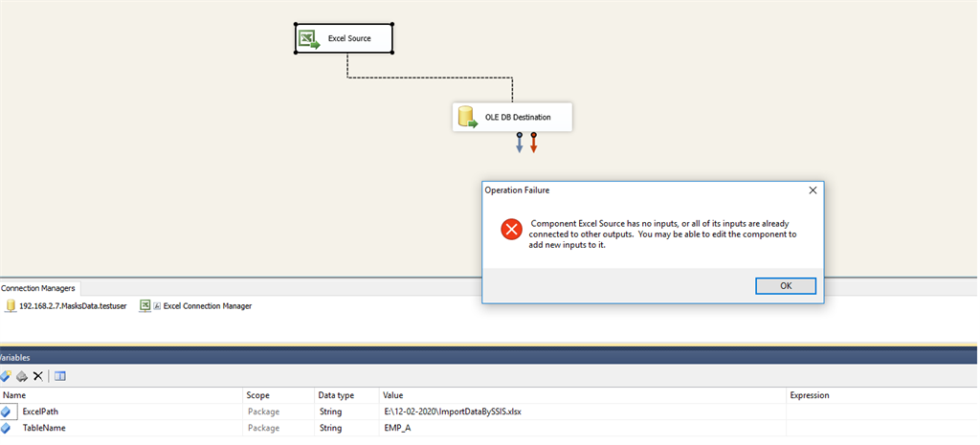980x445 pixels.
Task: Click the Data type column header
Action: pos(348,395)
